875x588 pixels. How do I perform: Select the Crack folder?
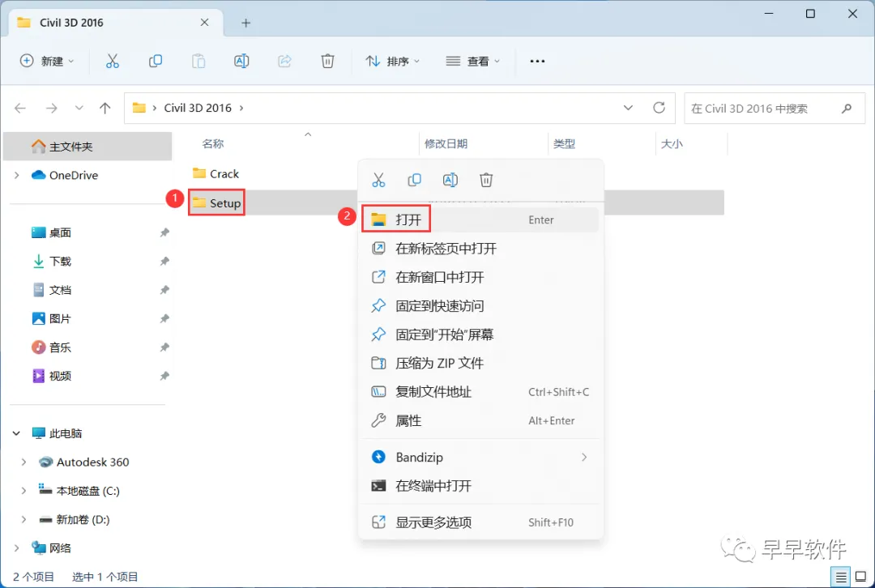216,174
